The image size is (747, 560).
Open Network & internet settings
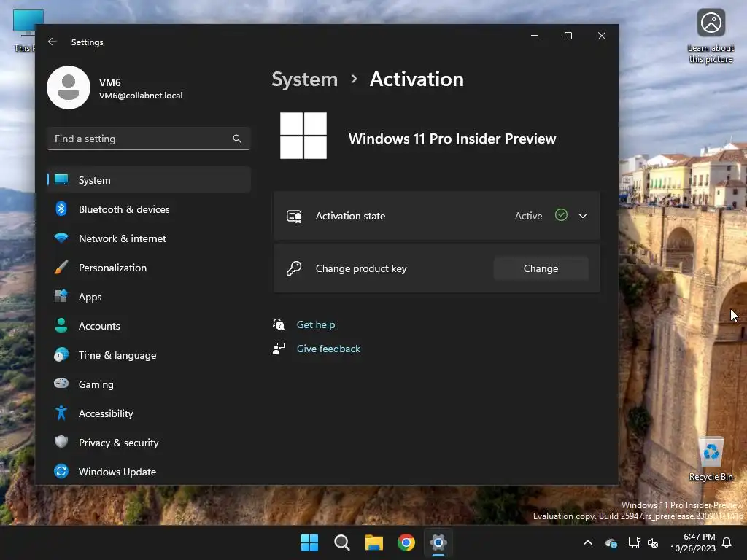tap(149, 238)
